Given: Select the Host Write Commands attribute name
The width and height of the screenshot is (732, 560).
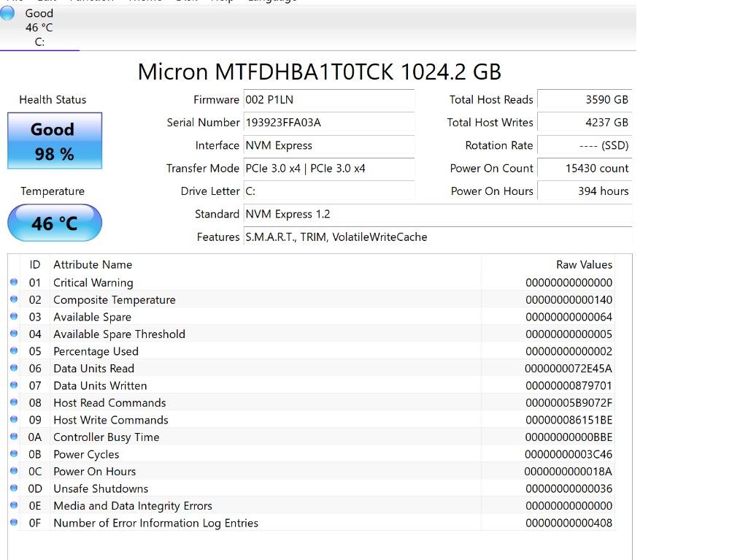Looking at the screenshot, I should [x=111, y=420].
